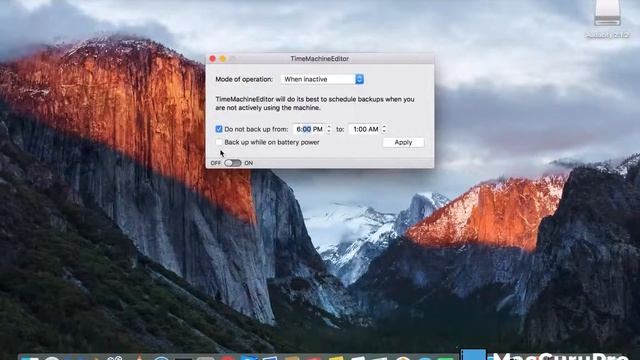Image resolution: width=640 pixels, height=360 pixels.
Task: Click the 'Mode of operation:' label
Action: coord(244,79)
